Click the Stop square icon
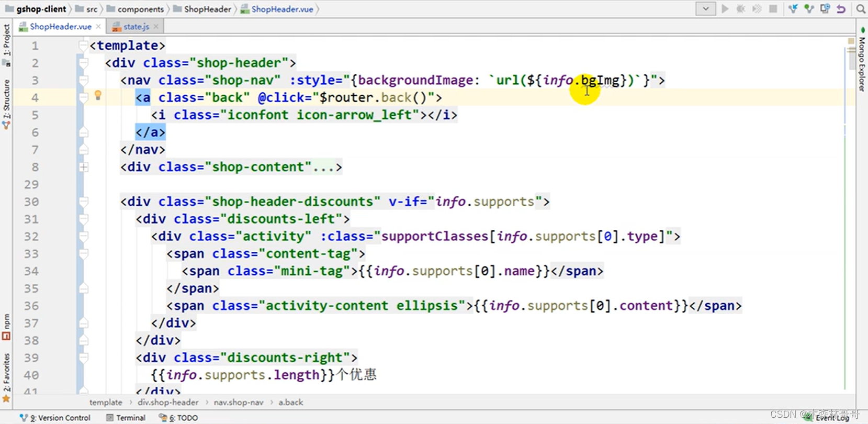 point(773,9)
